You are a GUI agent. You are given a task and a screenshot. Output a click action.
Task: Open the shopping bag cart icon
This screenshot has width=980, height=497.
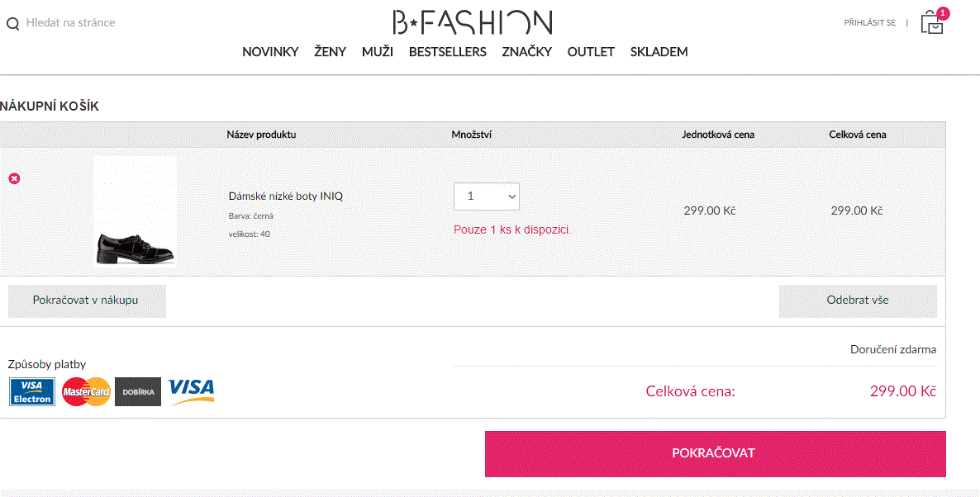tap(933, 21)
